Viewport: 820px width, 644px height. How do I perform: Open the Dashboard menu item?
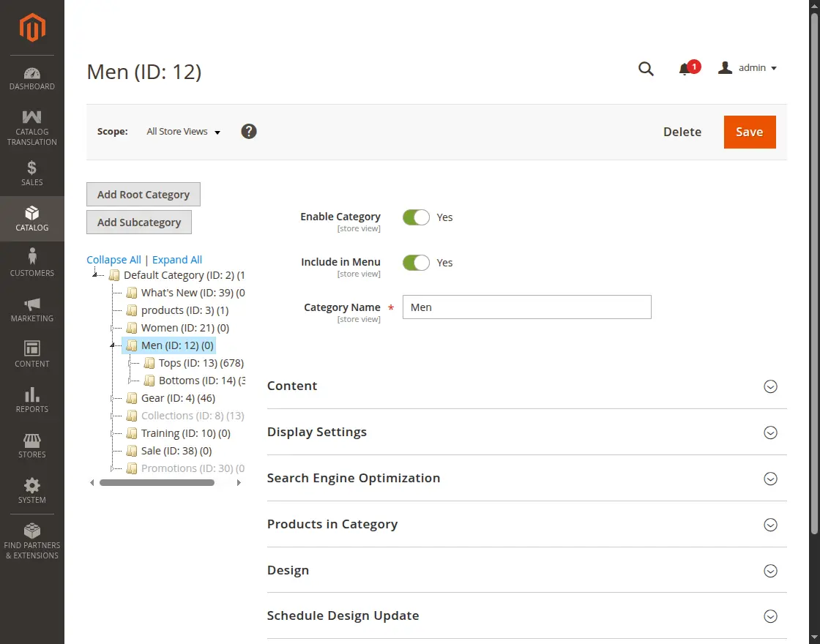(x=31, y=77)
